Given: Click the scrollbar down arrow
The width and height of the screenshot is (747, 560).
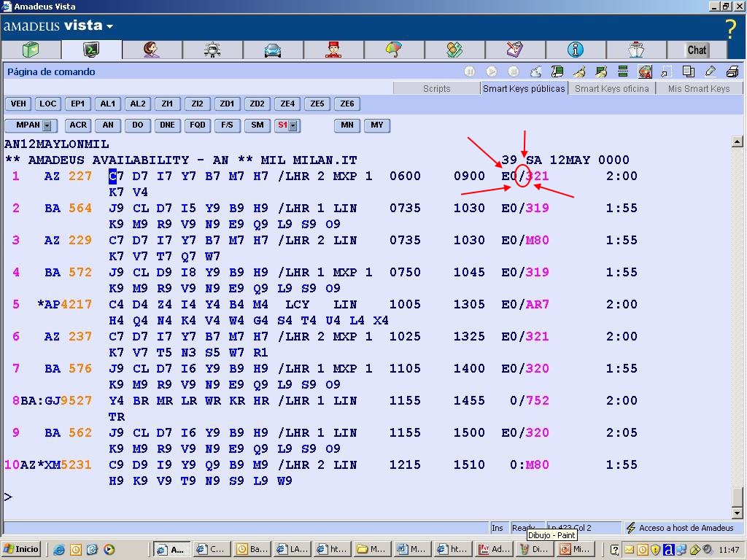Looking at the screenshot, I should (x=737, y=513).
